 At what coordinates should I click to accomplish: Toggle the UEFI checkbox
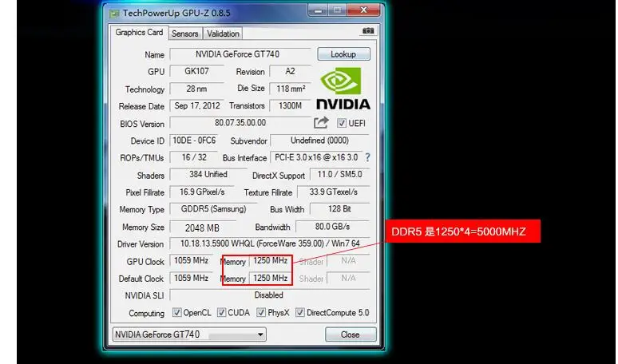point(341,123)
